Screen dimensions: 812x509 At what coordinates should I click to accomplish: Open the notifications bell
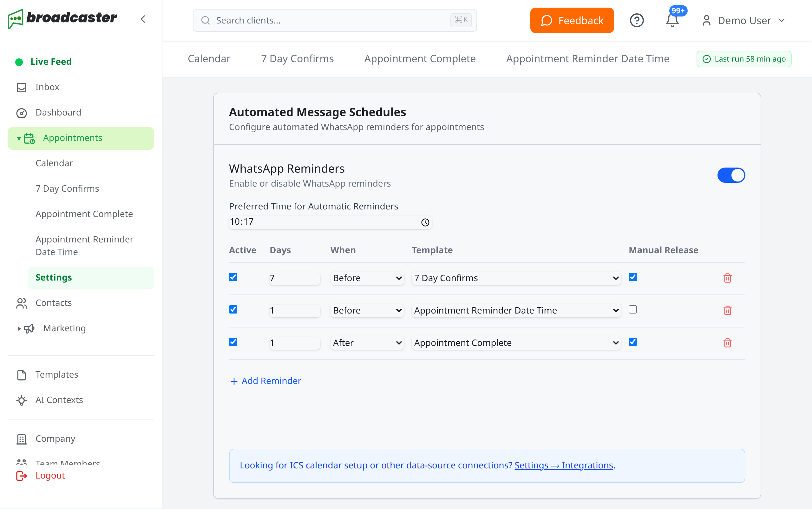[672, 20]
